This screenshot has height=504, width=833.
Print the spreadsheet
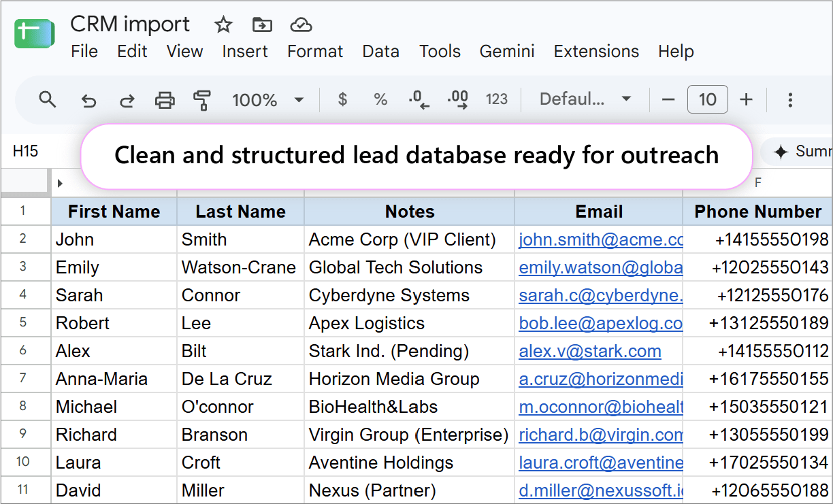pyautogui.click(x=165, y=101)
